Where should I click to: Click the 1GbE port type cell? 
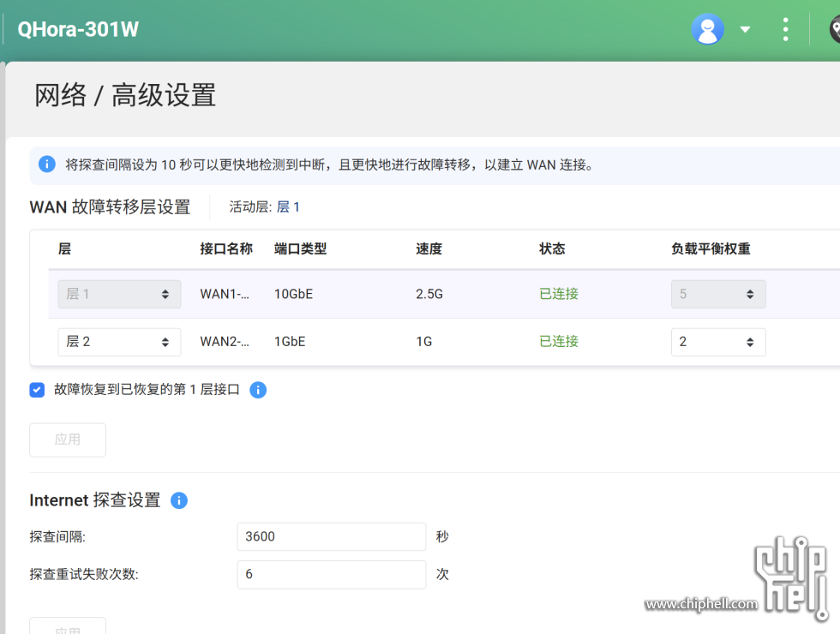(290, 342)
